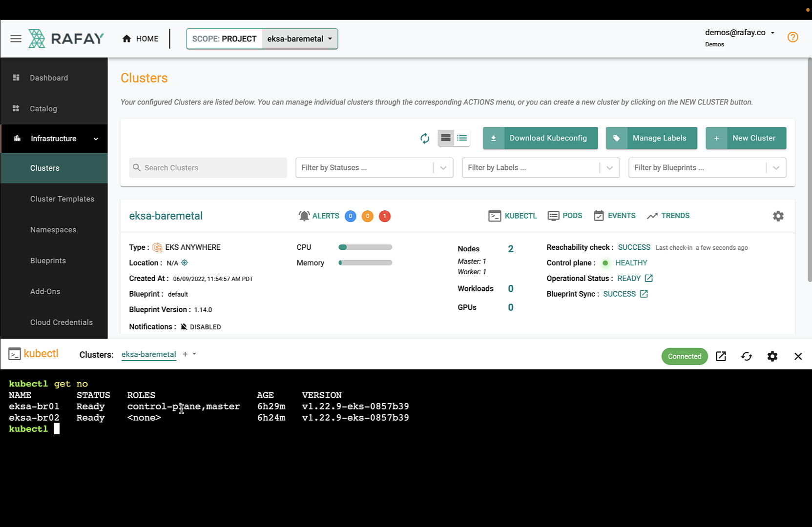Open Operational Status external link icon

648,278
